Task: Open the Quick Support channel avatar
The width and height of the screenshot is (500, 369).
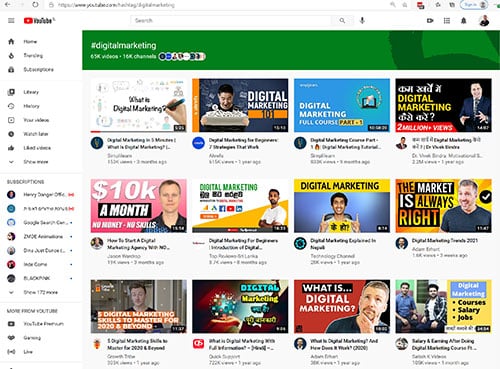Action: (x=198, y=344)
